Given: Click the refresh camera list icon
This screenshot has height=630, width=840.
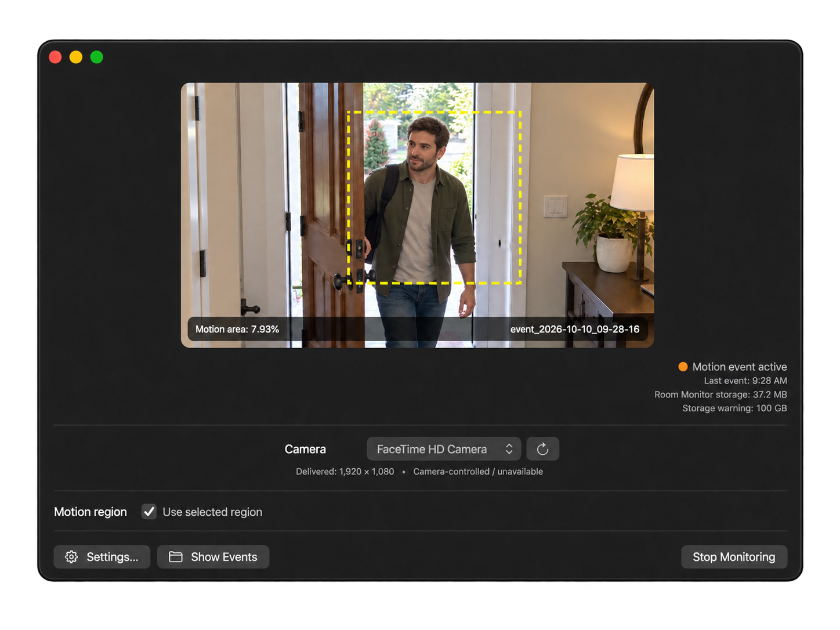Looking at the screenshot, I should tap(542, 449).
